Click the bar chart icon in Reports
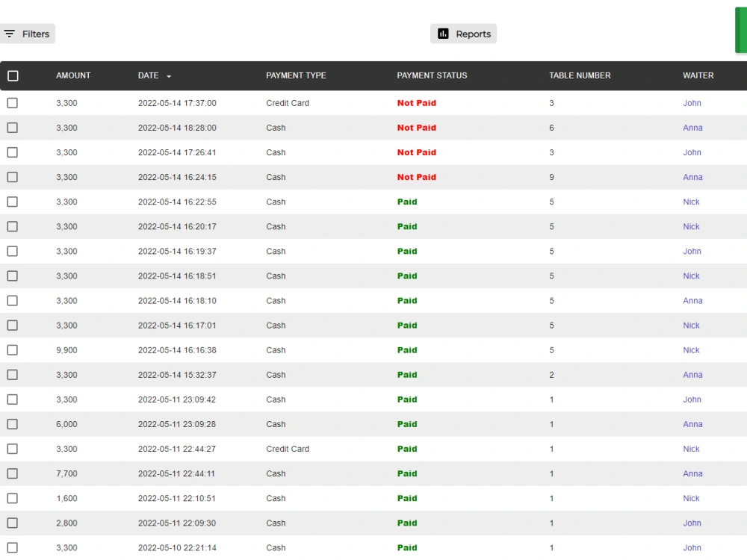This screenshot has height=560, width=747. [x=443, y=34]
